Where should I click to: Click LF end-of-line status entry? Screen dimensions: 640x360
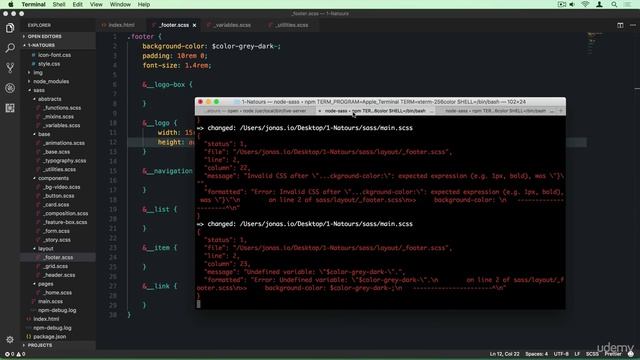577,354
